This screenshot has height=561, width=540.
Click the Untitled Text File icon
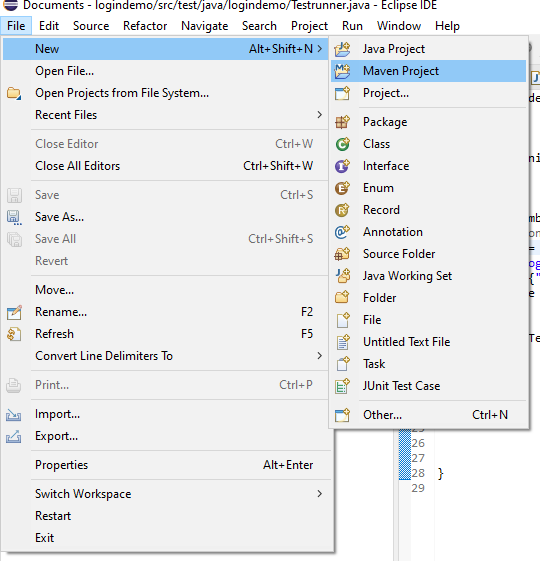point(343,342)
